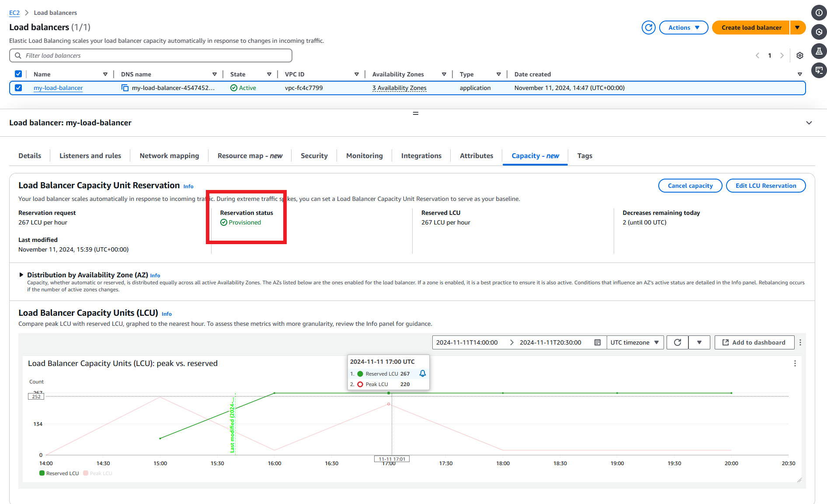The image size is (827, 504).
Task: Refresh the LCU chart
Action: [678, 342]
